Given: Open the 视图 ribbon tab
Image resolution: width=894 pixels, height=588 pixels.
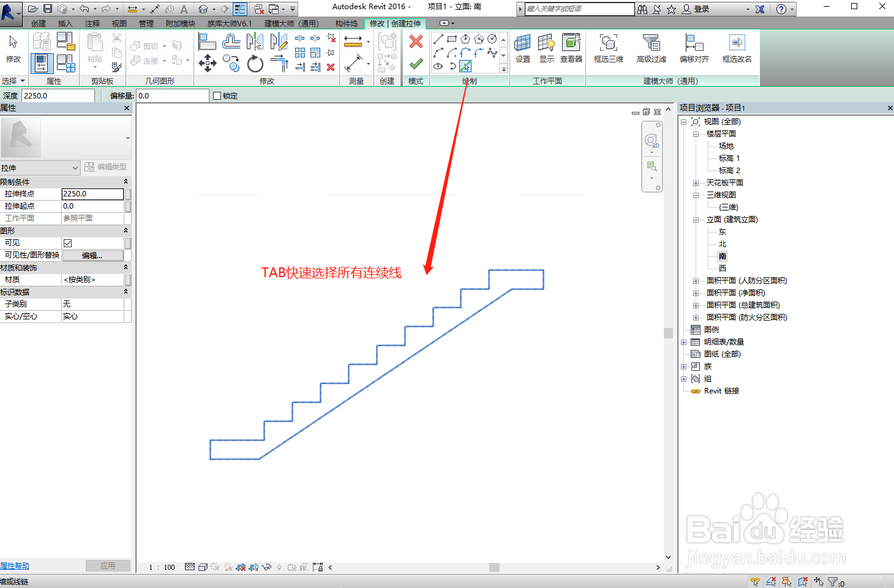Looking at the screenshot, I should pos(119,23).
